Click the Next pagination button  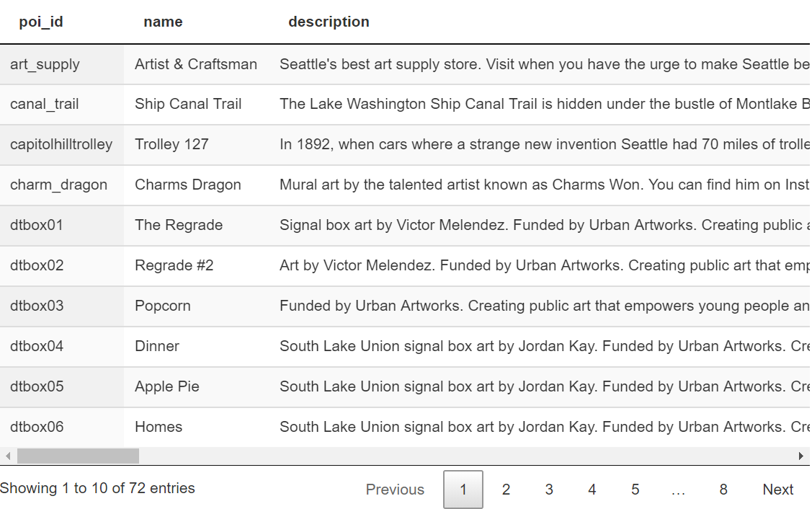(778, 490)
